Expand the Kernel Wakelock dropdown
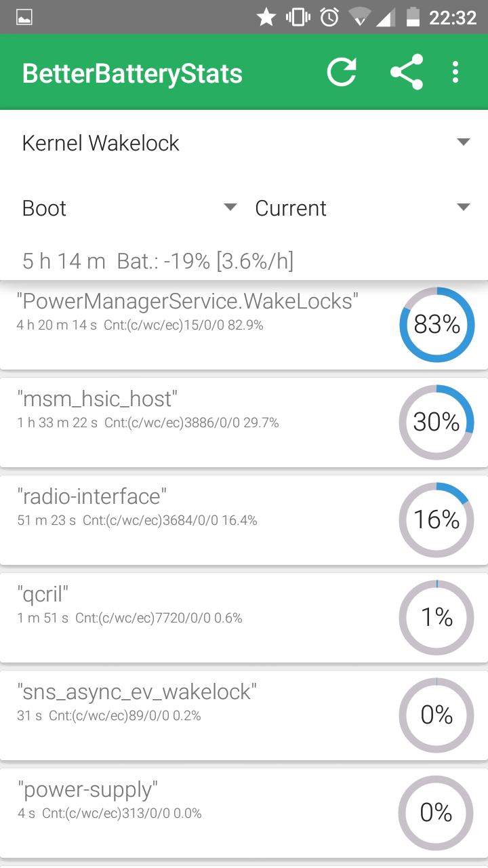Viewport: 488px width, 868px height. (243, 143)
